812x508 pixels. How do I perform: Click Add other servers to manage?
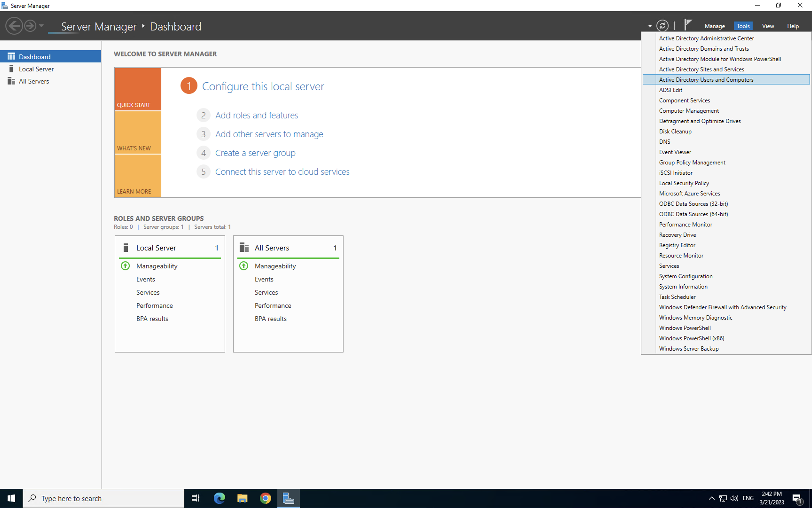point(269,134)
